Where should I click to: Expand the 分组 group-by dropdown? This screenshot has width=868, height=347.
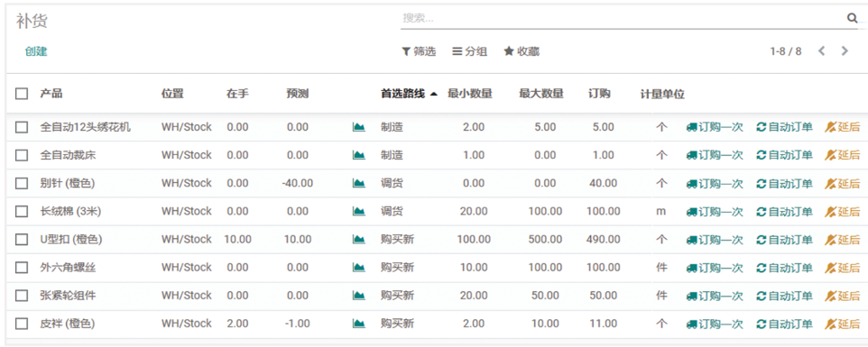(470, 51)
